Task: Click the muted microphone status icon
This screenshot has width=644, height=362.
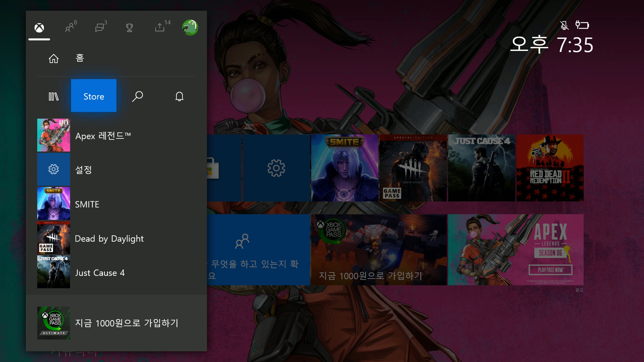Action: pyautogui.click(x=564, y=25)
